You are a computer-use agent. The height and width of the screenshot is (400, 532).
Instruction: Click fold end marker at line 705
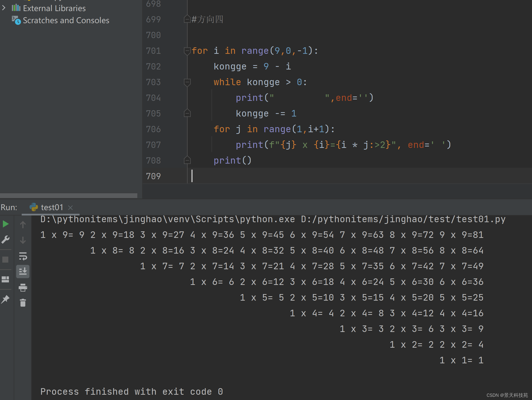point(187,113)
